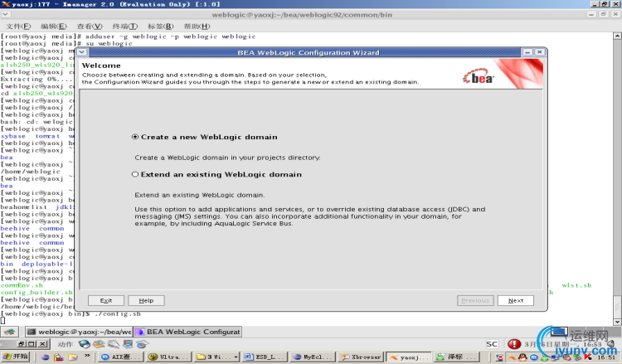Click the magnifier search quick launch icon
The width and height of the screenshot is (622, 364).
59,357
